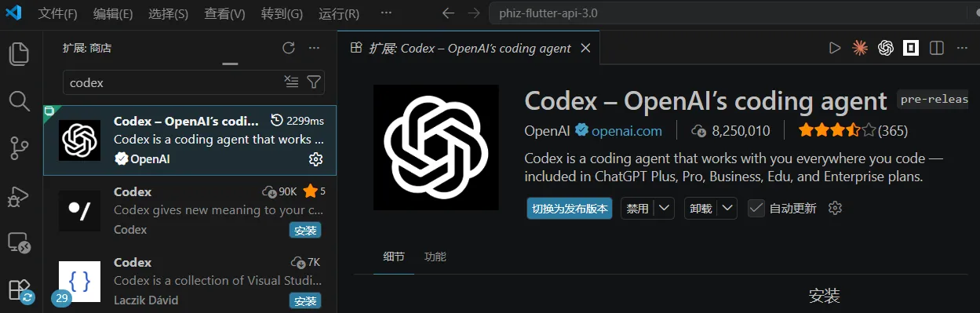Click the 2299ms activation time indicator
This screenshot has width=980, height=313.
(297, 121)
